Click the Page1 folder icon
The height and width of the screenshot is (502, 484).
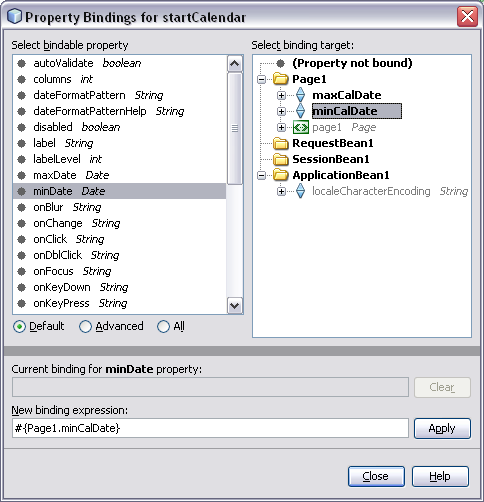tap(280, 79)
